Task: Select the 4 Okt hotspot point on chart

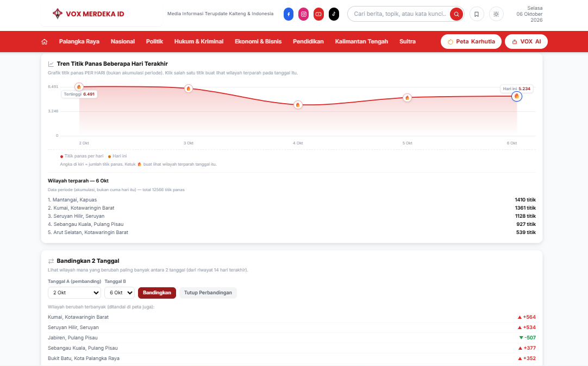Action: 298,105
